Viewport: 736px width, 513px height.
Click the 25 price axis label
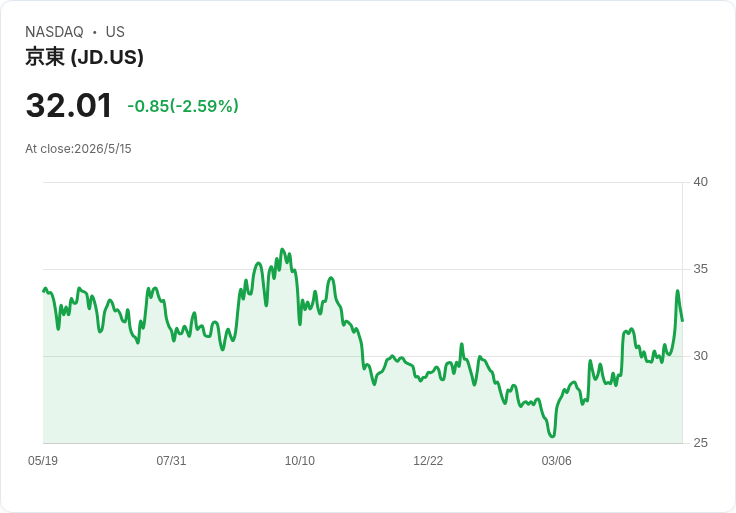click(x=700, y=443)
